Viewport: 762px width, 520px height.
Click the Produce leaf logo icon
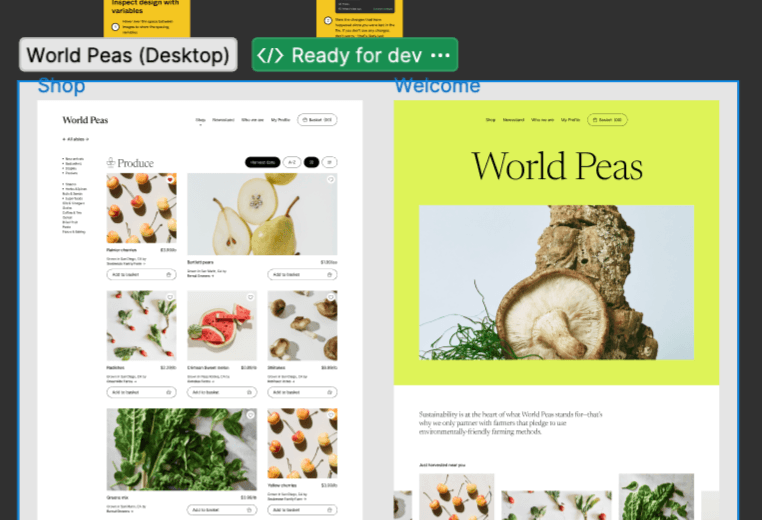pos(111,162)
